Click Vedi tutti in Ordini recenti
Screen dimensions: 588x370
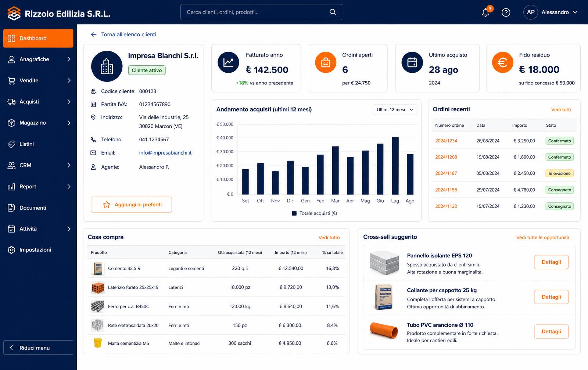[561, 110]
